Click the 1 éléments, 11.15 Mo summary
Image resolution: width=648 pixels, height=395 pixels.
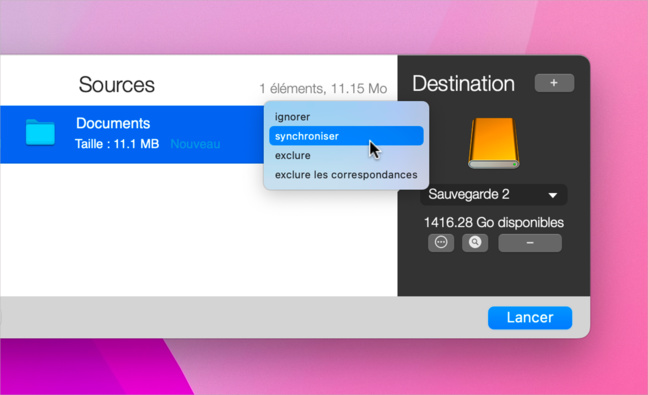click(x=323, y=88)
